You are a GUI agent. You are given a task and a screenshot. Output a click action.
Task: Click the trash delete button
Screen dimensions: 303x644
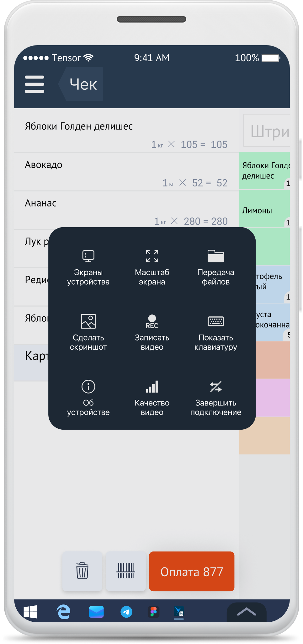tap(82, 571)
